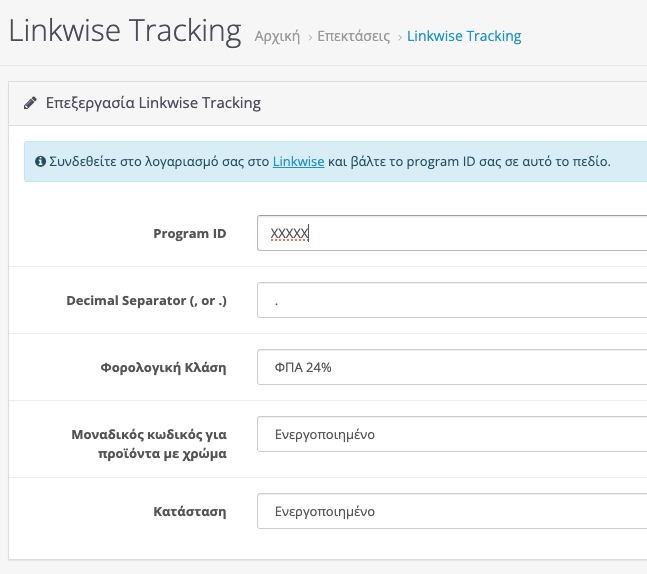Open Μοναδικός κωδικός για προϊόντα με χρώμα dropdown
The width and height of the screenshot is (647, 574).
pyautogui.click(x=452, y=434)
